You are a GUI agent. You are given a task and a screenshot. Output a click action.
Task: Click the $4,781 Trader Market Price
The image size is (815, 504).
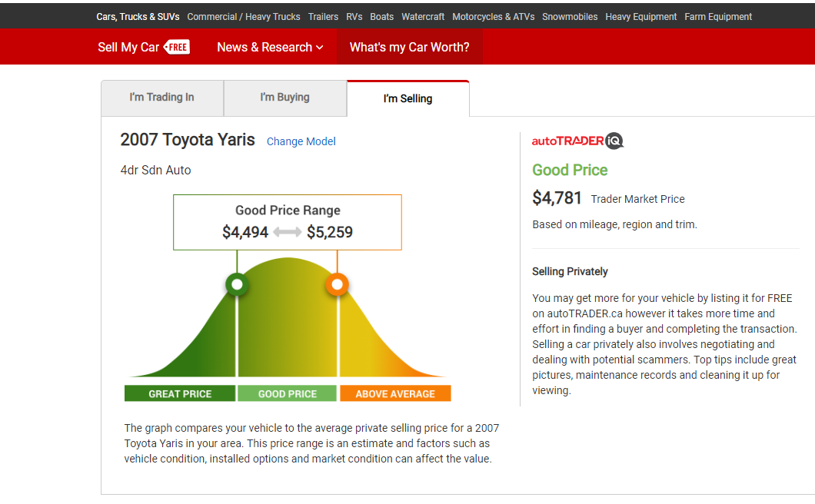557,198
